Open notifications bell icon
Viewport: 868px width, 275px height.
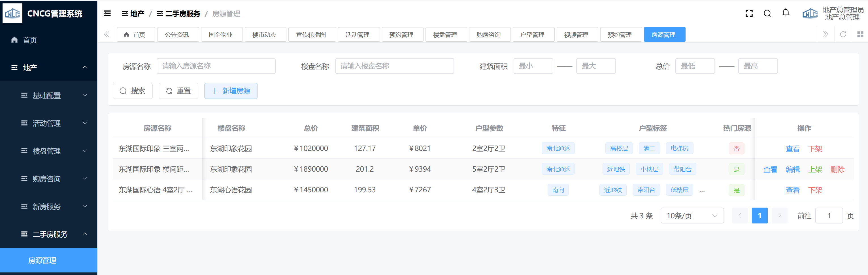click(x=786, y=13)
